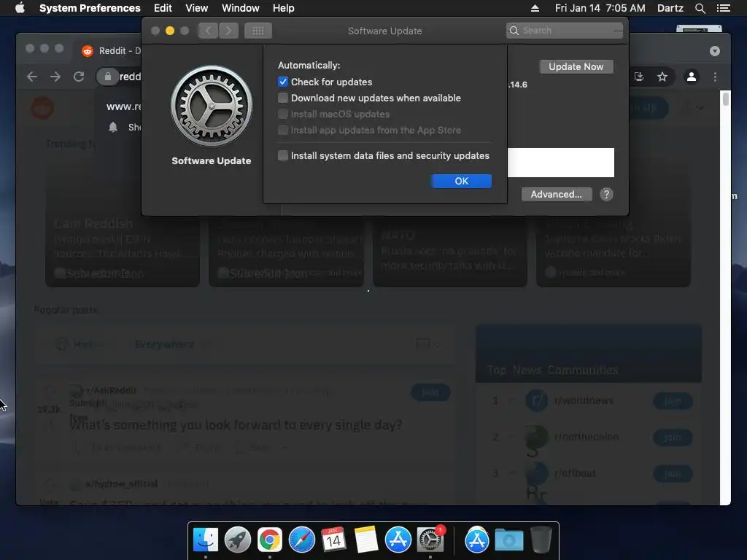The image size is (747, 560).
Task: Open Notification Center list icon
Action: [x=723, y=8]
